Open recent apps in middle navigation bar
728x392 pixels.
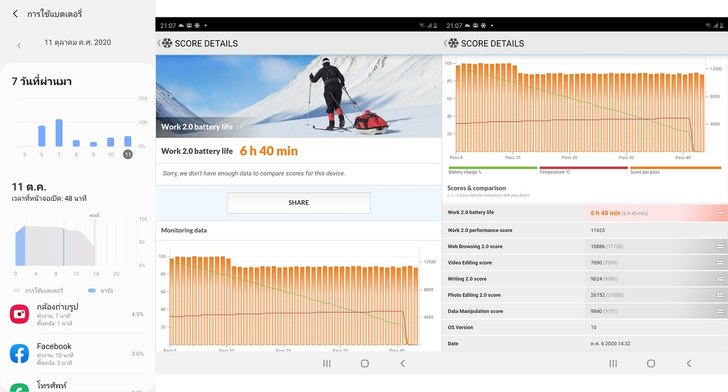(327, 363)
